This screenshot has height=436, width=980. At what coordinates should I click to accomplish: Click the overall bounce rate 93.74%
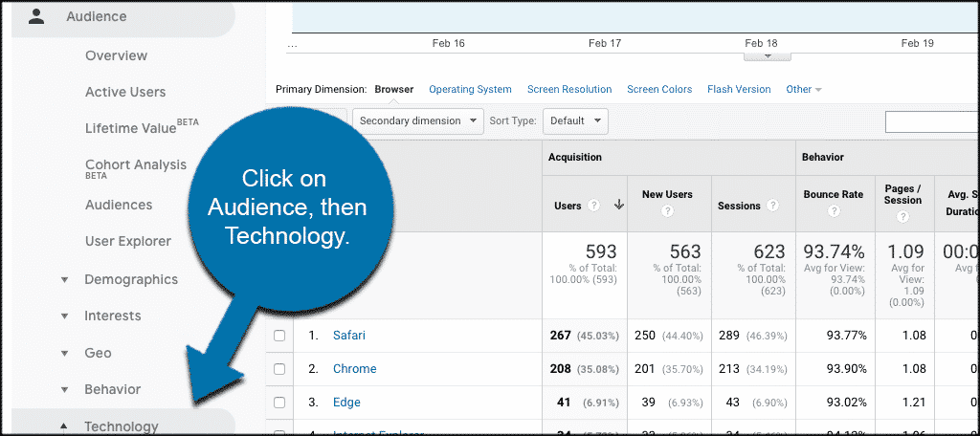click(834, 251)
